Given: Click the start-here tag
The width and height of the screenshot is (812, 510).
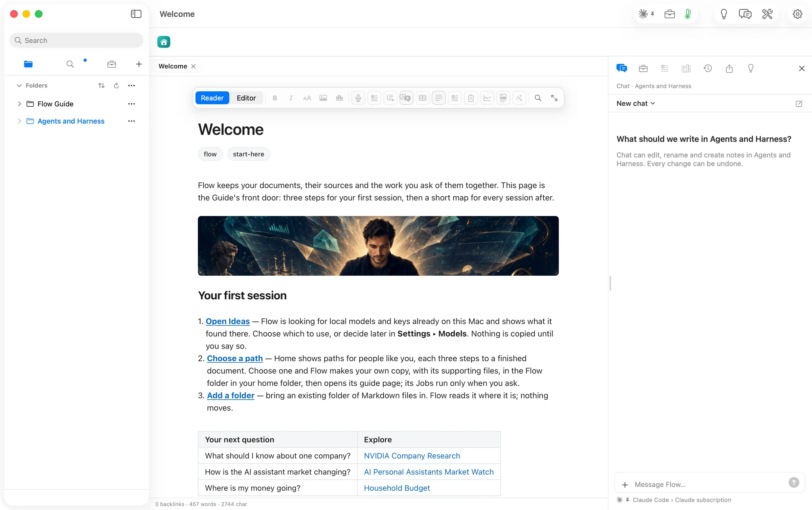Looking at the screenshot, I should pyautogui.click(x=248, y=154).
